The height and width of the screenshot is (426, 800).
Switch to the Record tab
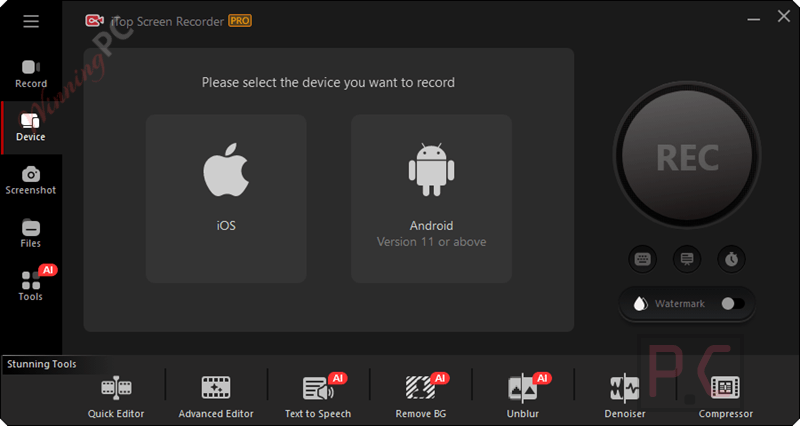pos(31,74)
